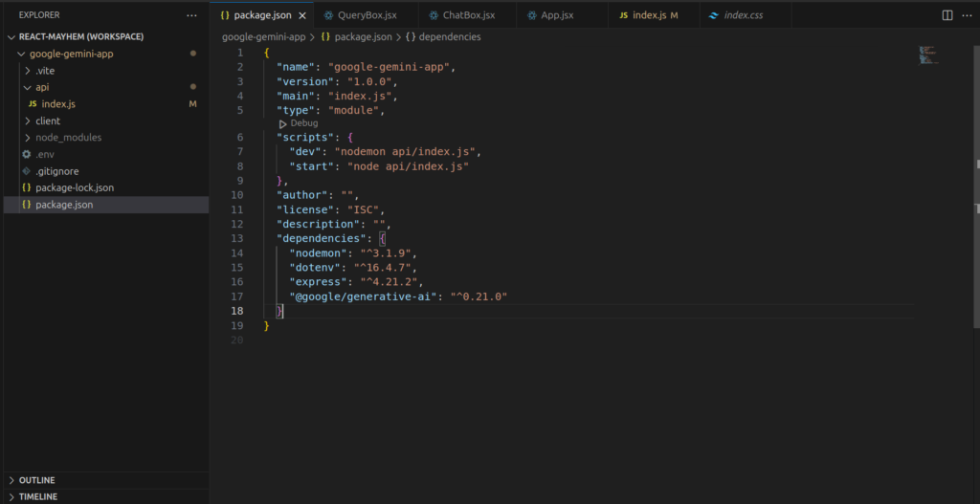The image size is (980, 504).
Task: Click the google-gemini-app breadcrumb
Action: click(x=264, y=37)
